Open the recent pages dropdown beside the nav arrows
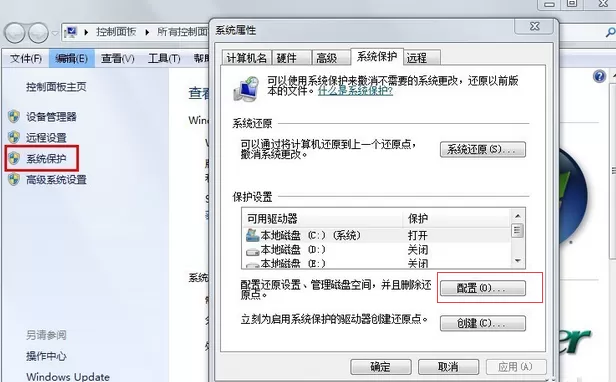Screen dimensions: 616x382 55,33
